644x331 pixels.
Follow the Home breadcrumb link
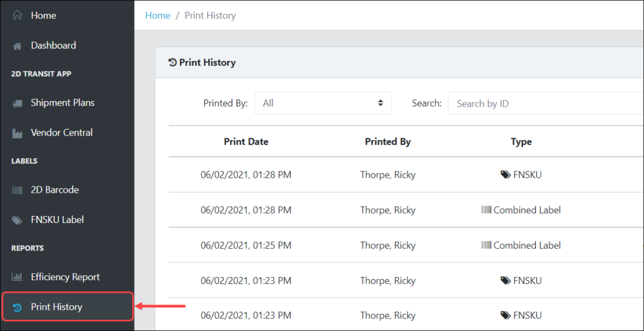point(158,16)
